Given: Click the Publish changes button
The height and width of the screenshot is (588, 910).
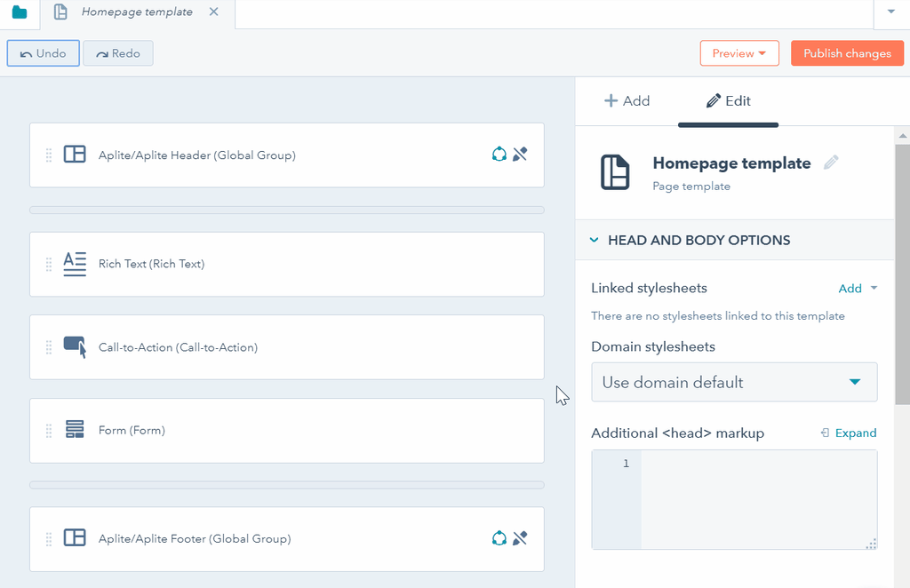Looking at the screenshot, I should pyautogui.click(x=846, y=53).
